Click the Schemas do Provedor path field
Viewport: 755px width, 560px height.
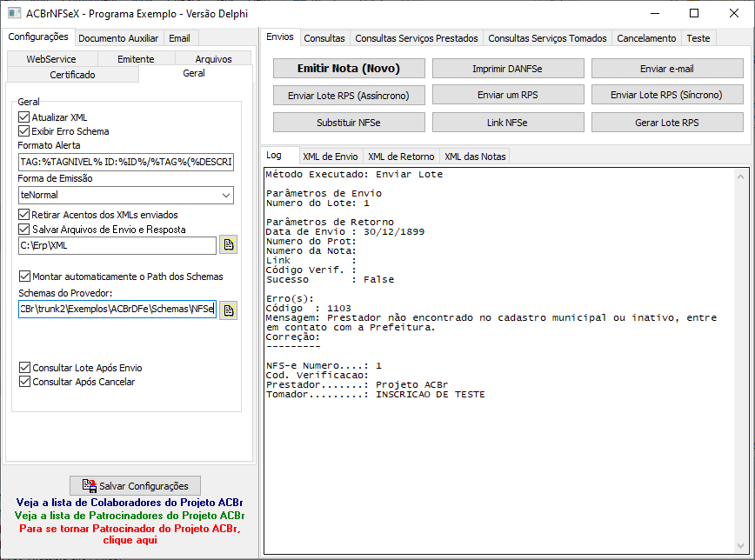(x=117, y=309)
